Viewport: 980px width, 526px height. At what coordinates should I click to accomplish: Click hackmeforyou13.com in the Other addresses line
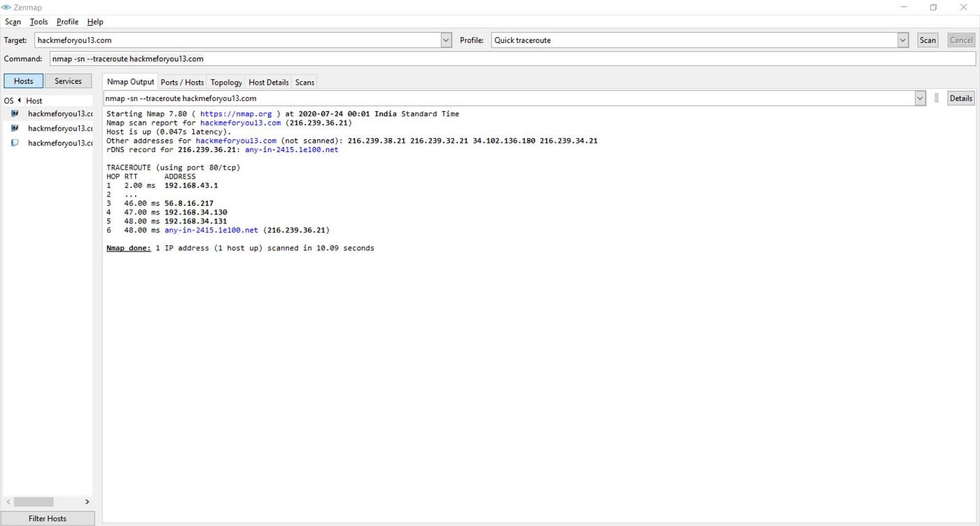click(236, 141)
